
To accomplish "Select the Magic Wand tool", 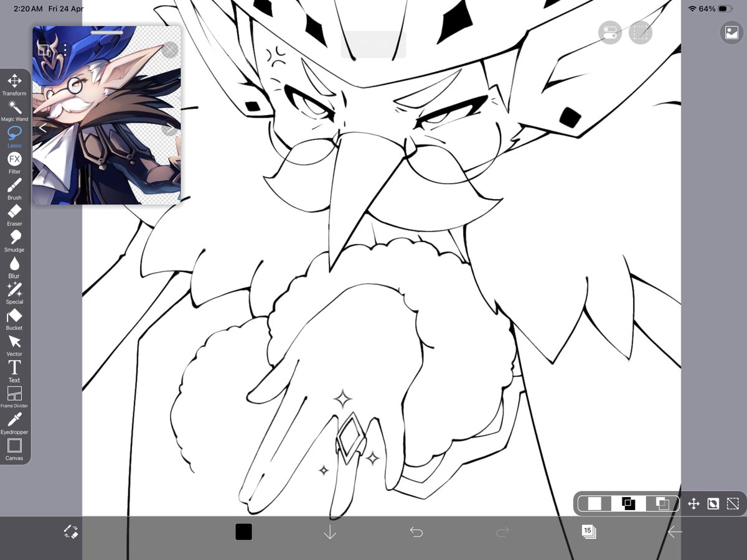I will click(x=14, y=111).
